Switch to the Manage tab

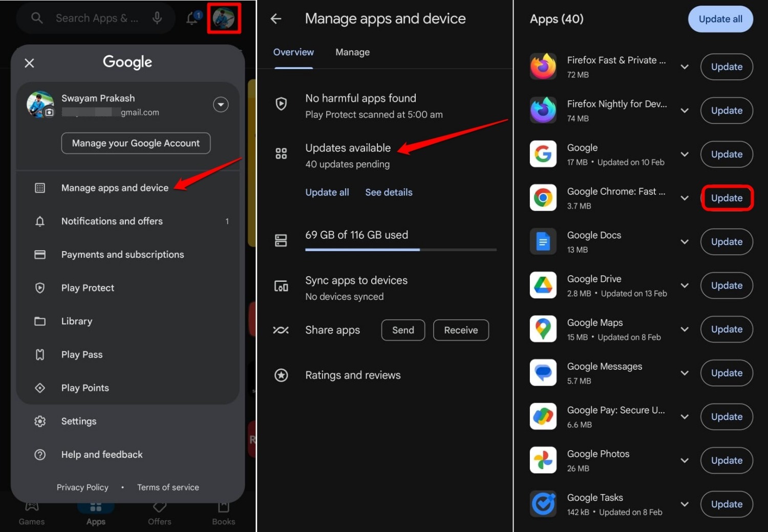352,52
